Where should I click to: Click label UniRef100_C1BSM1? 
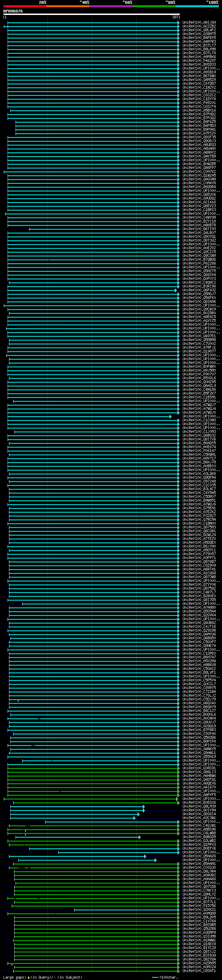pos(199,397)
